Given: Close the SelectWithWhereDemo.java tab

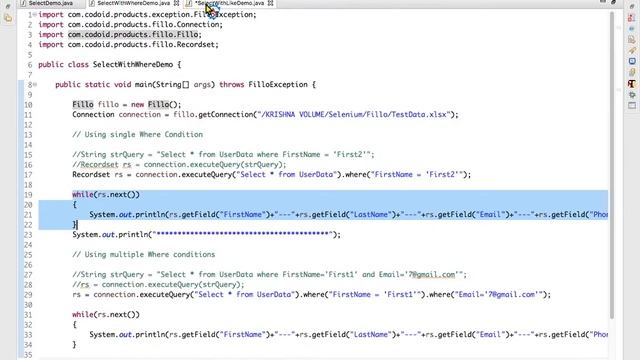Looking at the screenshot, I should pos(176,3).
